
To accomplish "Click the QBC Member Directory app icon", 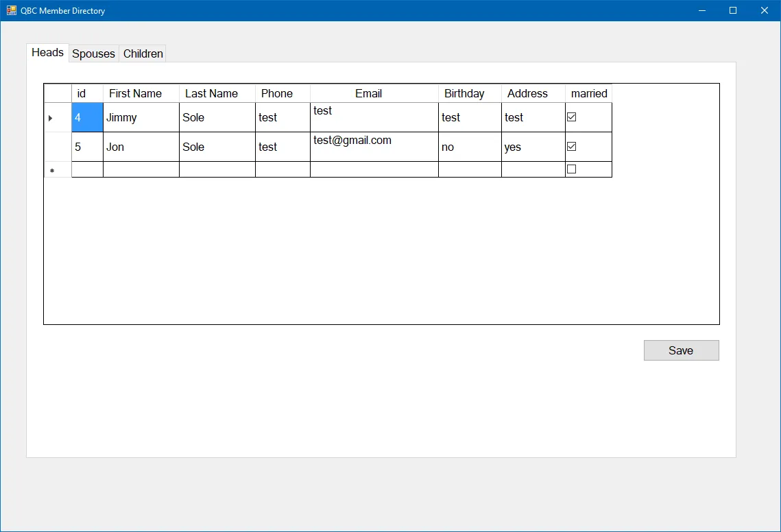I will point(12,10).
